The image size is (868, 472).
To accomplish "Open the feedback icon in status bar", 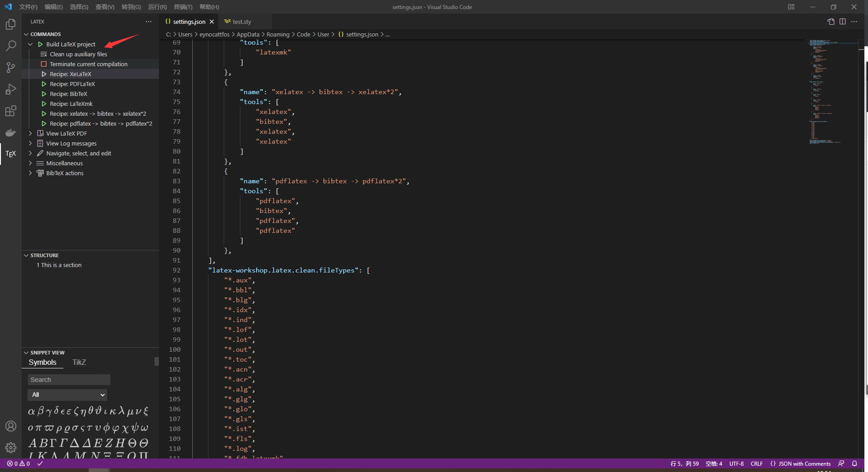I will point(841,463).
